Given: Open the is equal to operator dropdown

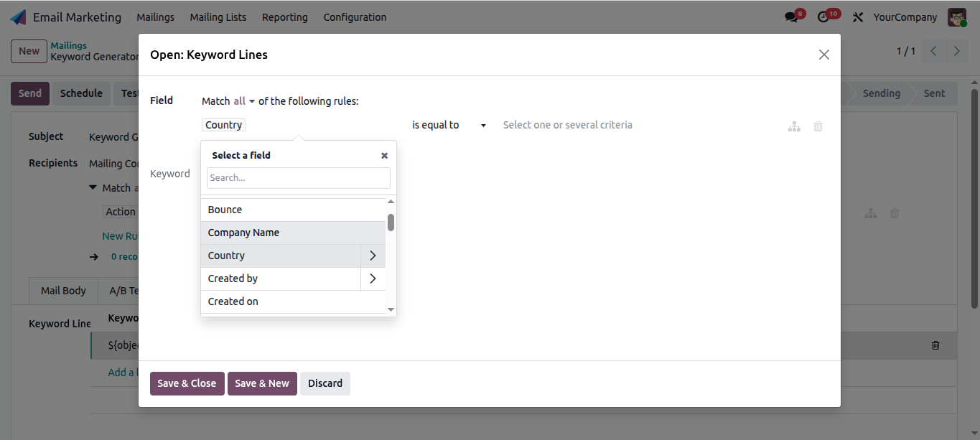Looking at the screenshot, I should 449,125.
